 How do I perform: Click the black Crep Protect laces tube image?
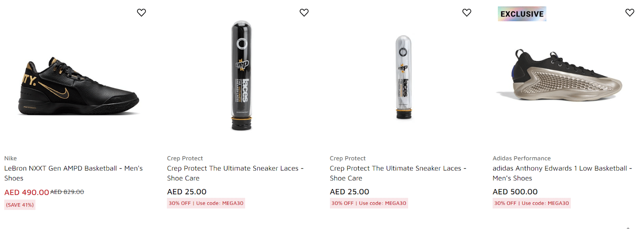pos(242,76)
